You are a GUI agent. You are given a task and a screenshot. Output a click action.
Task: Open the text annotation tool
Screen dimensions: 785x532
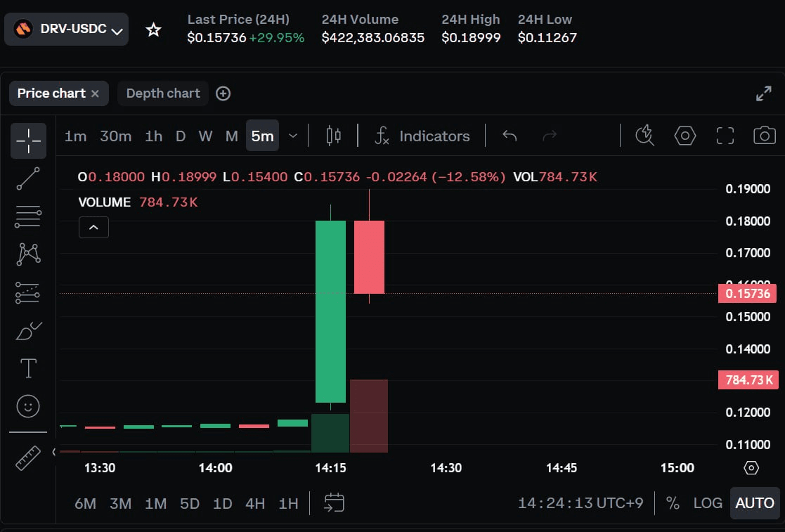(28, 368)
